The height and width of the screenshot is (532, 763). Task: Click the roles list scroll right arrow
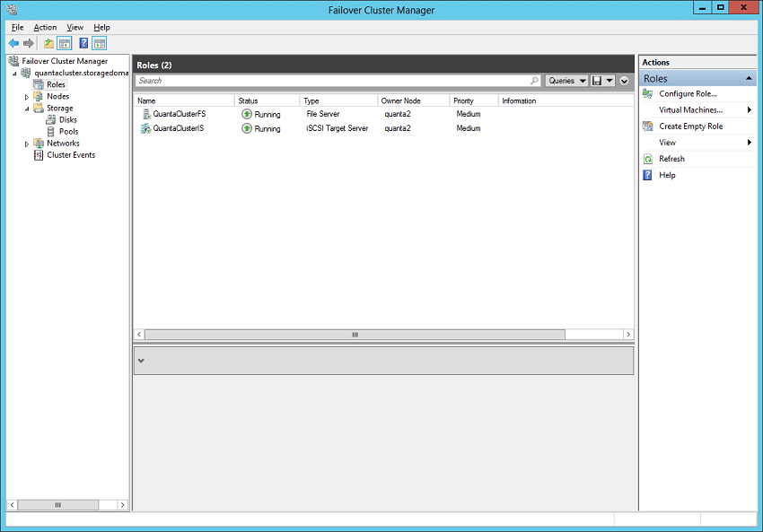(x=628, y=335)
